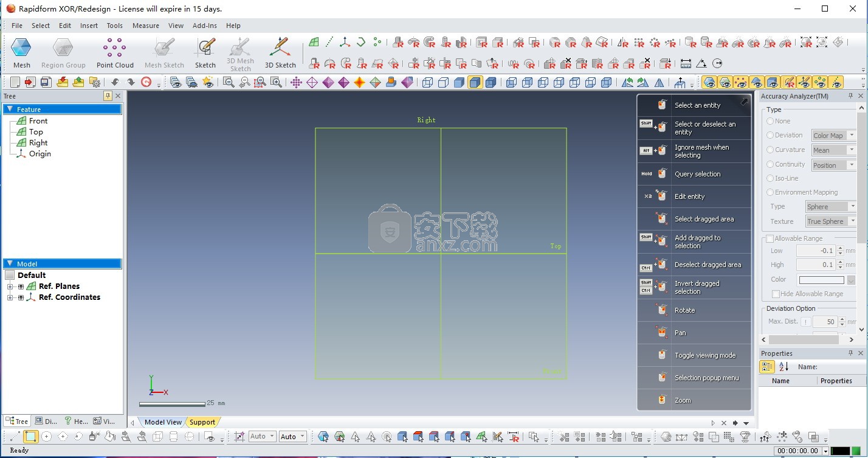Viewport: 868px width, 458px height.
Task: Click the Save icon in the toolbar
Action: click(x=46, y=82)
